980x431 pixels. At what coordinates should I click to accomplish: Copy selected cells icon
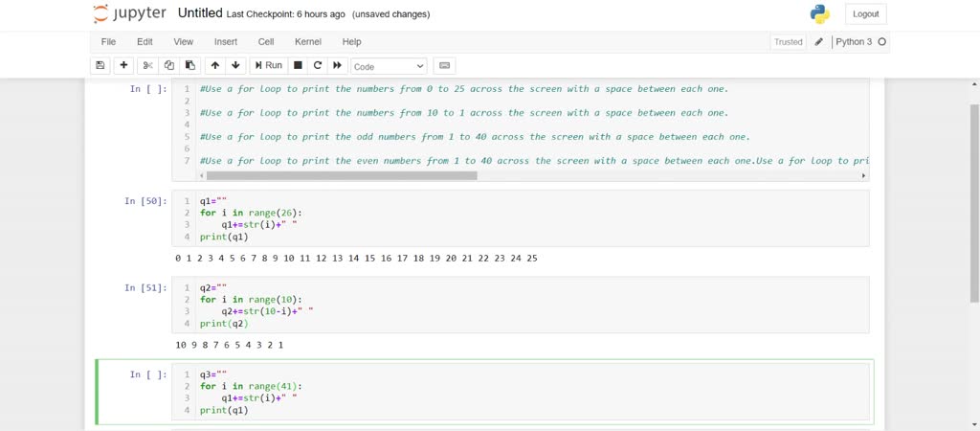[x=168, y=66]
